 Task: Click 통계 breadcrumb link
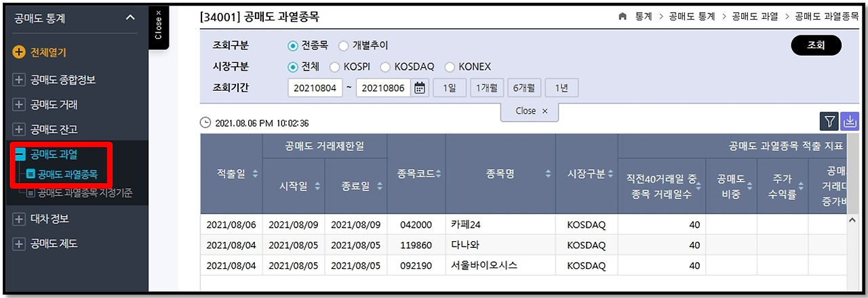(644, 16)
